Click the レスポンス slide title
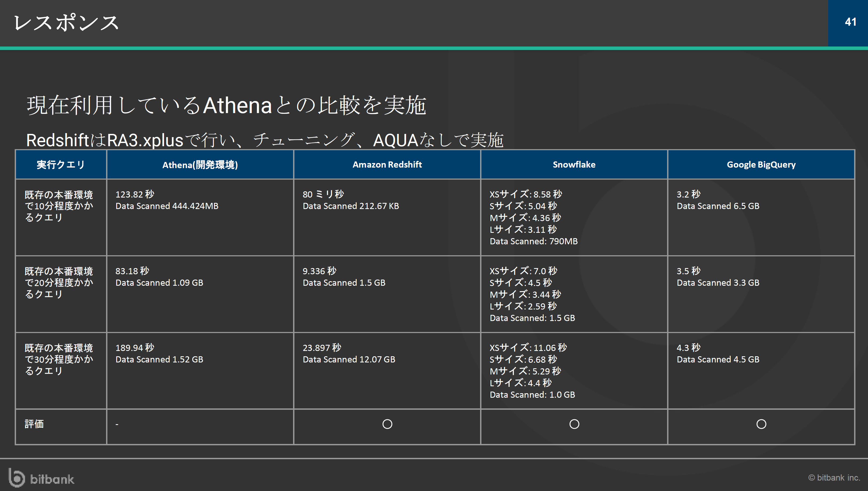The width and height of the screenshot is (868, 491). point(66,23)
